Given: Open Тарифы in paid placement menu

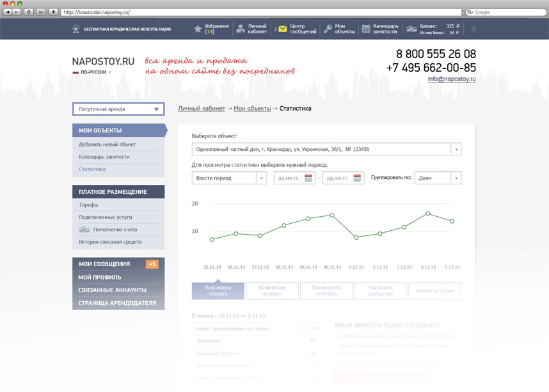Looking at the screenshot, I should pos(88,205).
